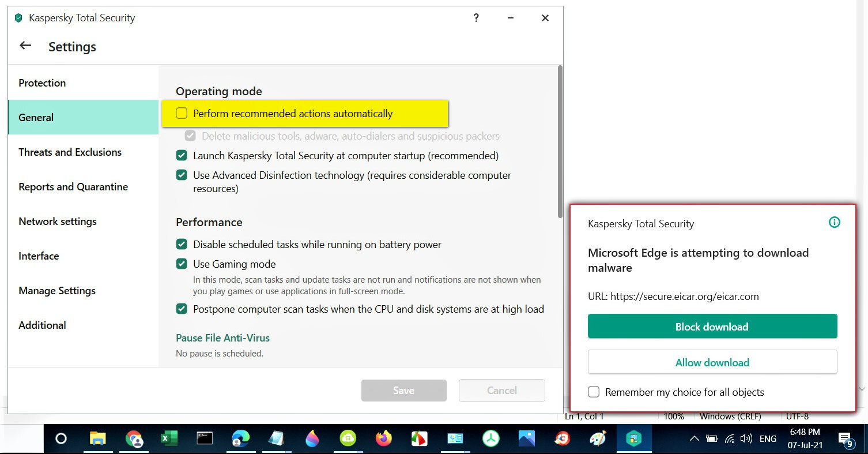Launch Google Chrome from the taskbar
The width and height of the screenshot is (868, 454).
coord(134,439)
